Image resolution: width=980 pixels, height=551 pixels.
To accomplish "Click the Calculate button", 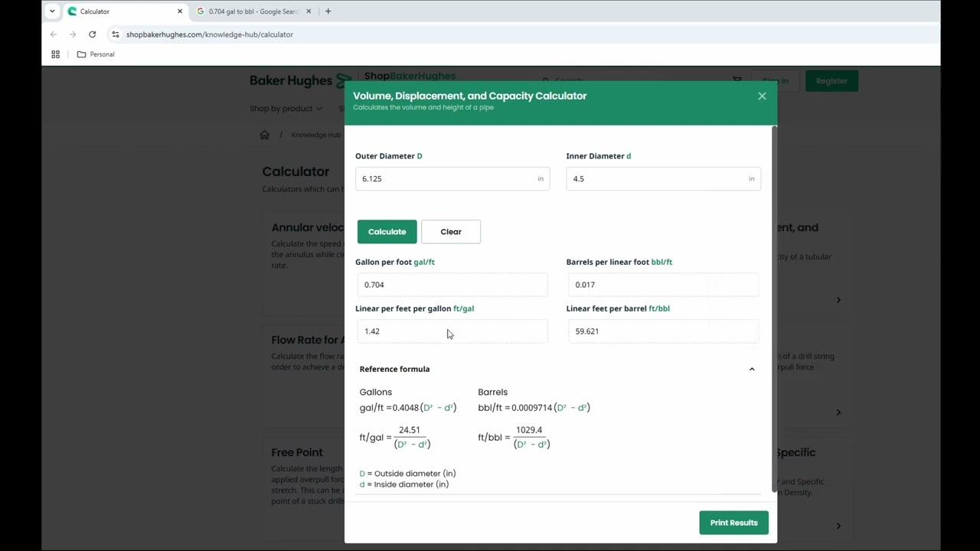I will [387, 232].
